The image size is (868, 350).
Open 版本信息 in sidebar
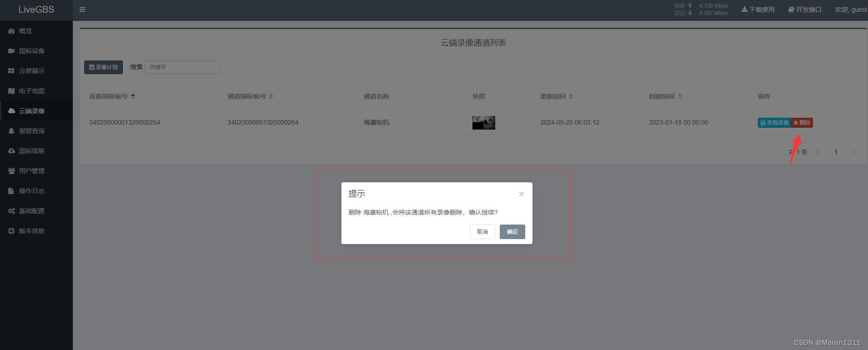(36, 231)
